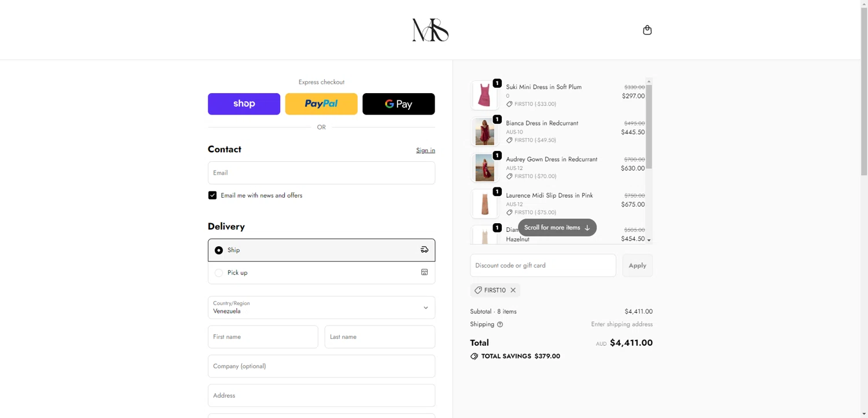
Task: Click the quantity badge on Laurence Midi Slip Dress
Action: point(497,191)
